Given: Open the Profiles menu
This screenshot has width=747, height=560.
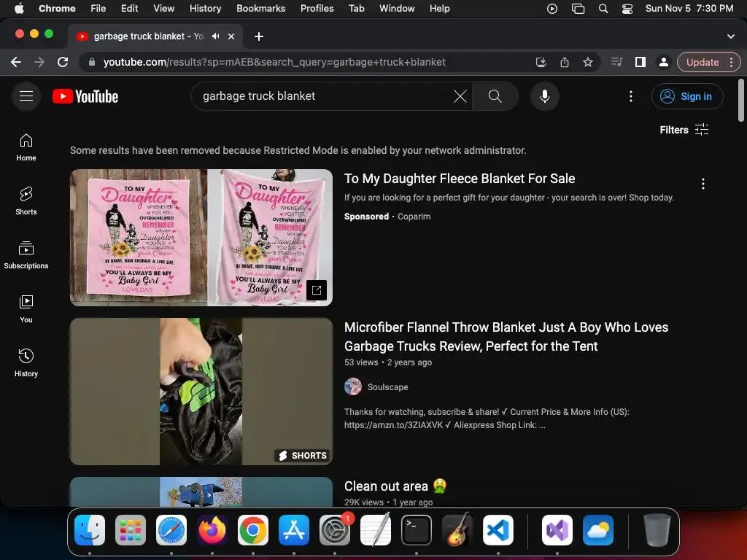Looking at the screenshot, I should [x=317, y=8].
